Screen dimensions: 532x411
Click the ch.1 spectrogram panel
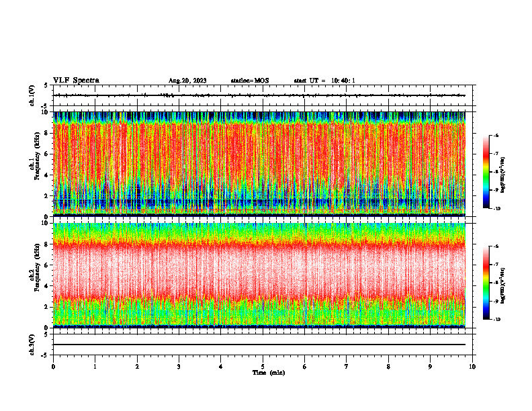click(x=259, y=164)
